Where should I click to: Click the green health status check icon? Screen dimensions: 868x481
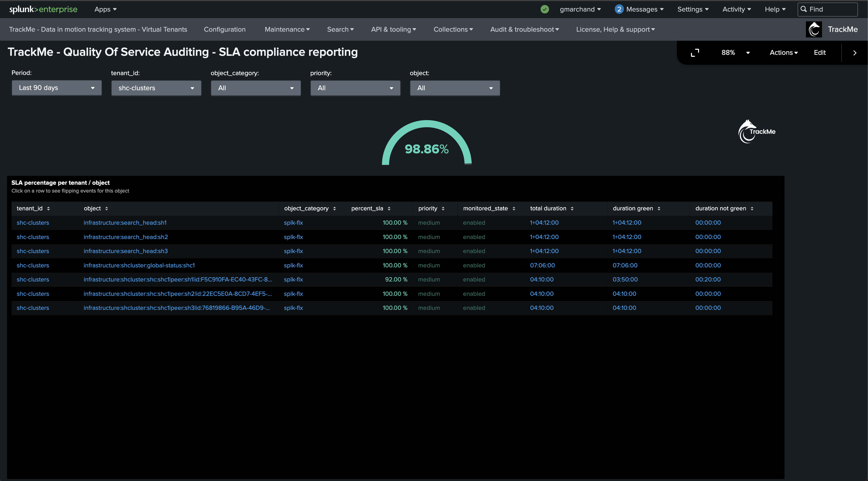[x=545, y=10]
